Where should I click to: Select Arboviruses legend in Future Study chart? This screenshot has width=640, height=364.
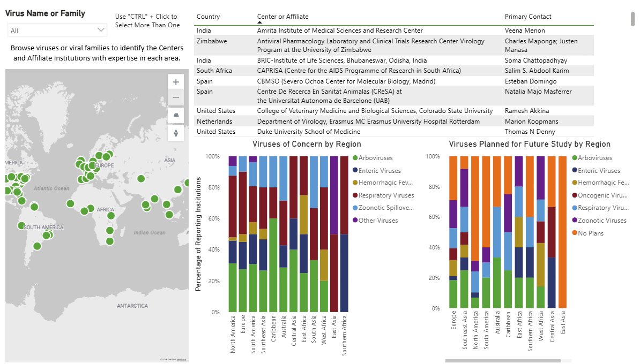click(x=592, y=158)
